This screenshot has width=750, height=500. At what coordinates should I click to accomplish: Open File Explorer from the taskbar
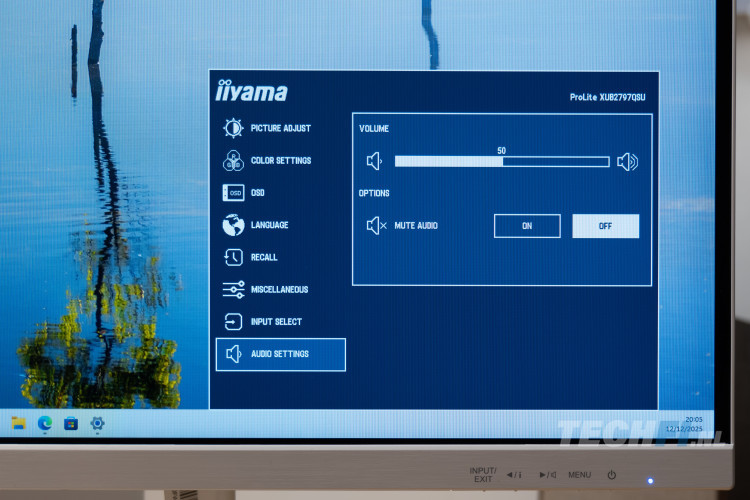[x=19, y=423]
